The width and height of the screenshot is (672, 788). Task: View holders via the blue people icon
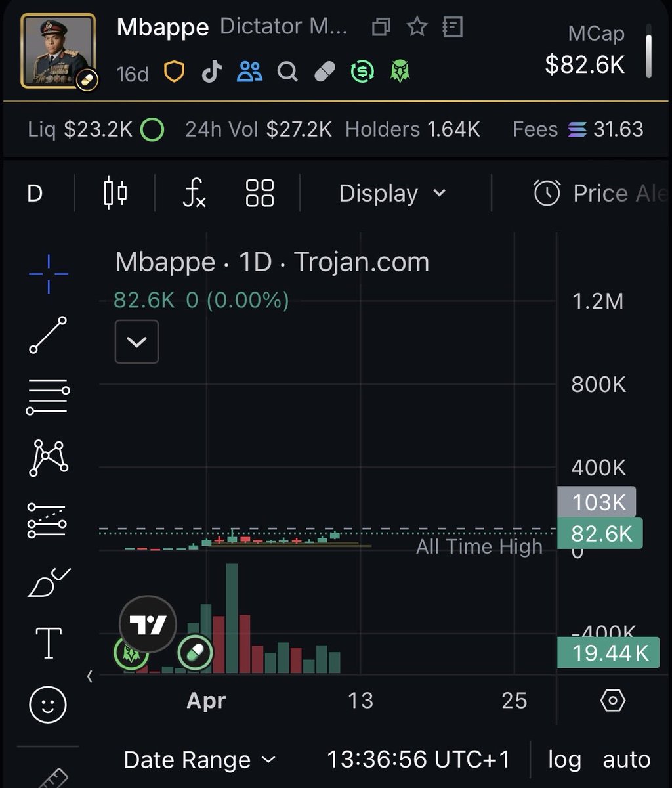tap(249, 72)
